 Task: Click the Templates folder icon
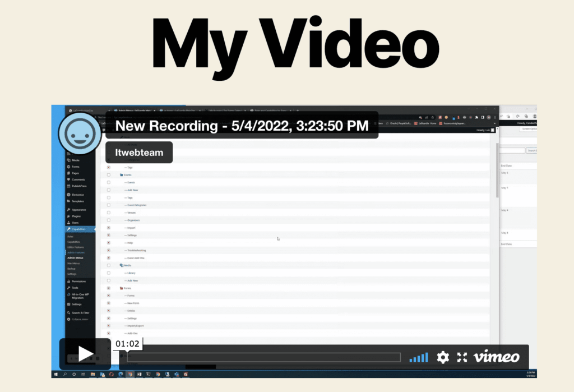68,201
